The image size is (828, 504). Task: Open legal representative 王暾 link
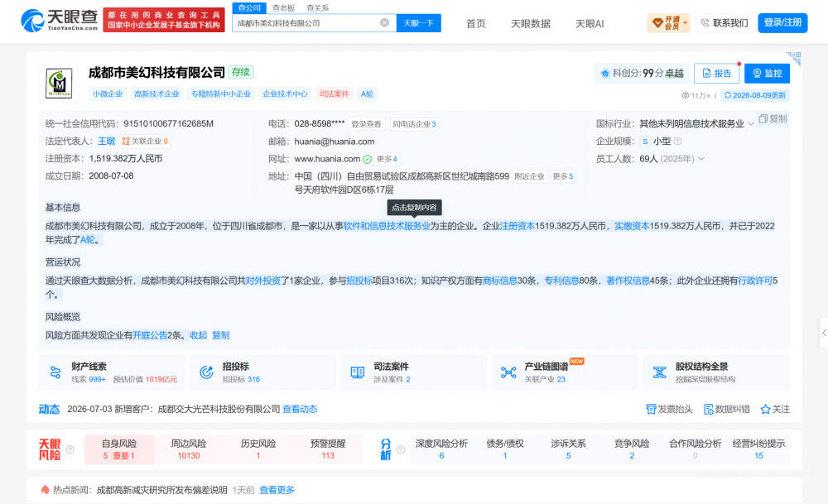tap(107, 142)
